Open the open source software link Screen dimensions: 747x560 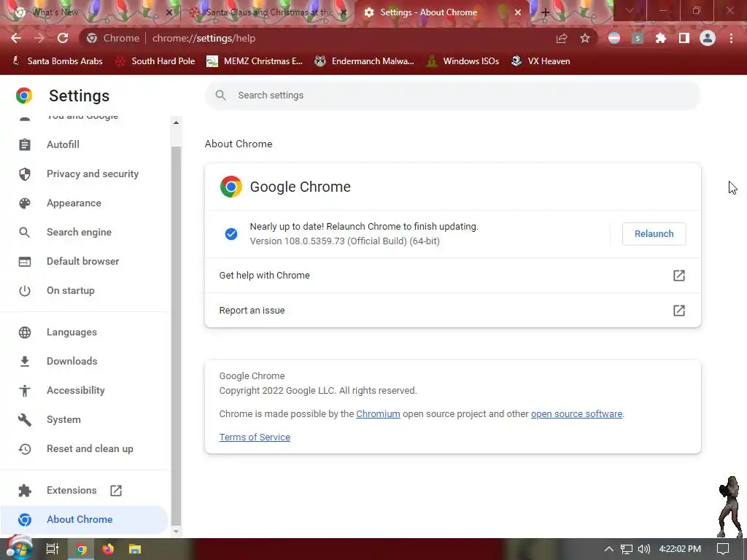(576, 414)
